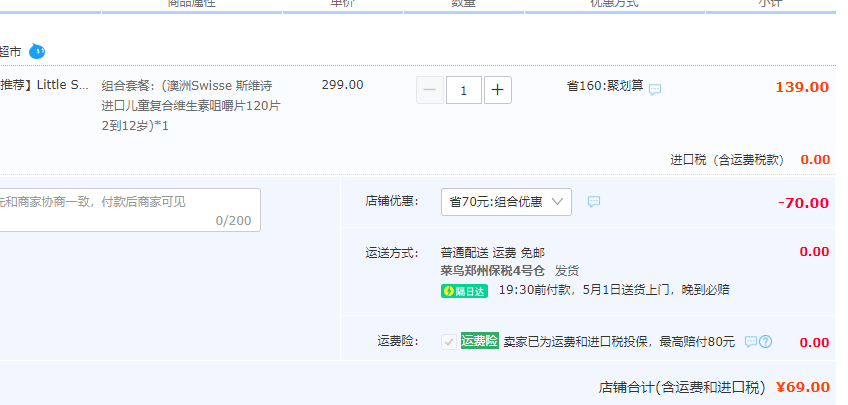Image resolution: width=848 pixels, height=405 pixels.
Task: Decrease quantity with the minus button
Action: point(430,90)
